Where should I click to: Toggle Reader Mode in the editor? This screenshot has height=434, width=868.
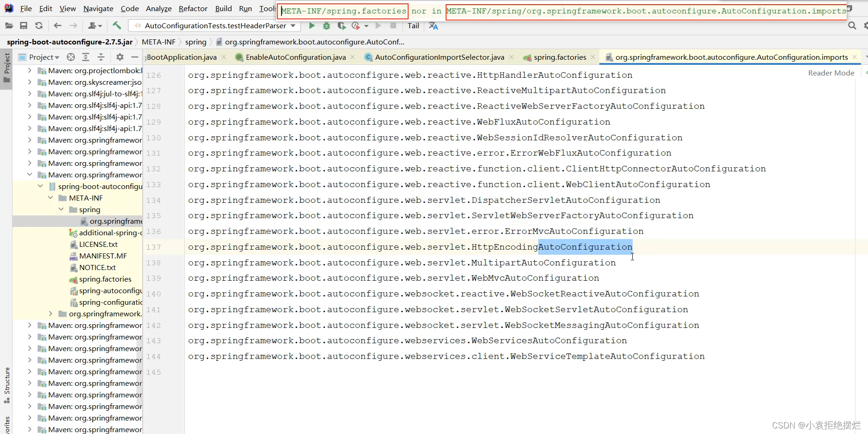click(831, 73)
